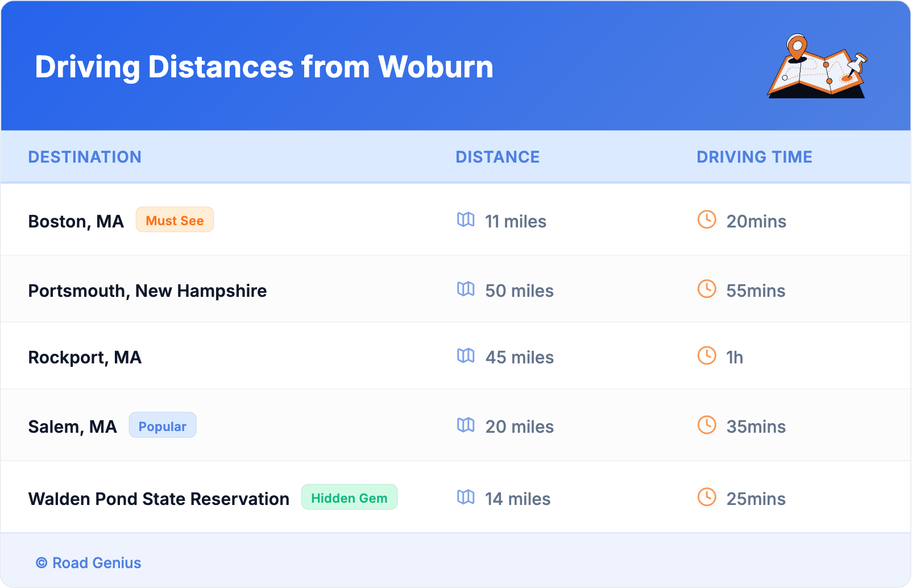Select the Hidden Gem badge
The height and width of the screenshot is (588, 912).
pos(349,498)
